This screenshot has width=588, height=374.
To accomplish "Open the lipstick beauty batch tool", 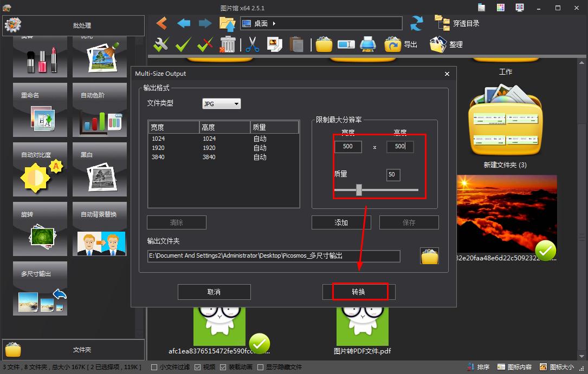I will [40, 57].
